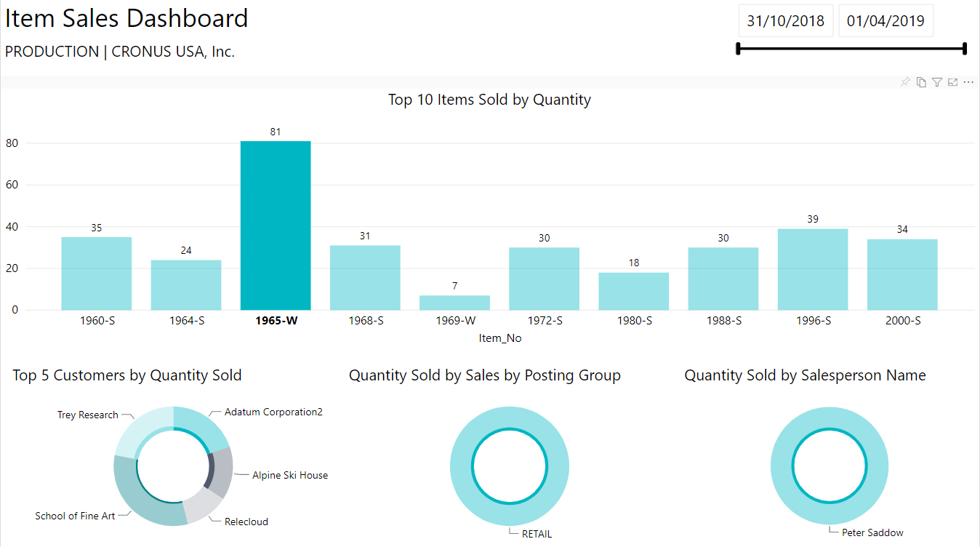Image resolution: width=980 pixels, height=547 pixels.
Task: Grab the right handle of date slider
Action: pyautogui.click(x=965, y=49)
